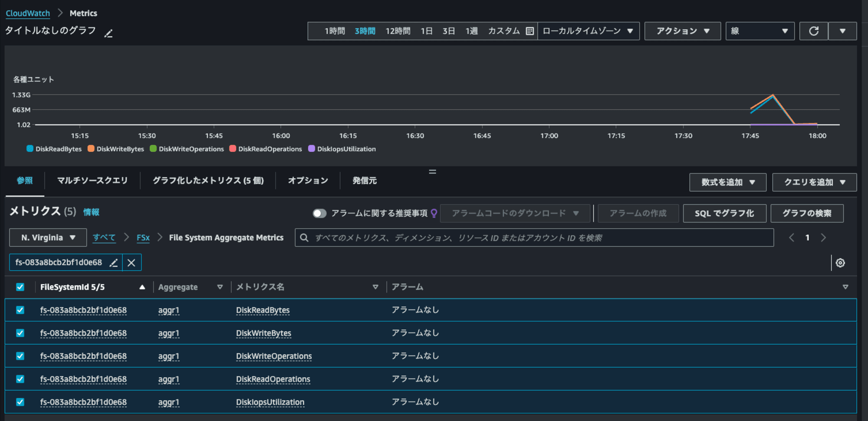Screen dimensions: 868x421
Task: Click the DiskWriteOperations legend swatch
Action: click(153, 149)
